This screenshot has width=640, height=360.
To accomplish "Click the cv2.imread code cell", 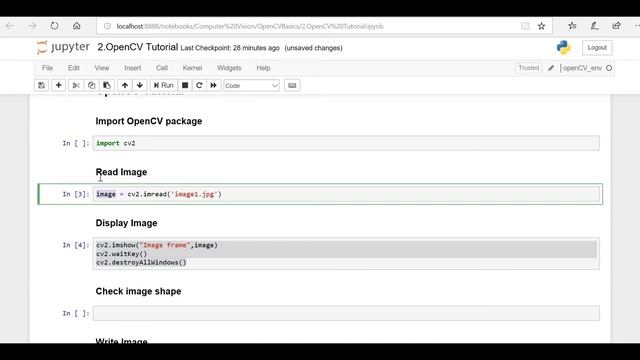I will pyautogui.click(x=346, y=194).
